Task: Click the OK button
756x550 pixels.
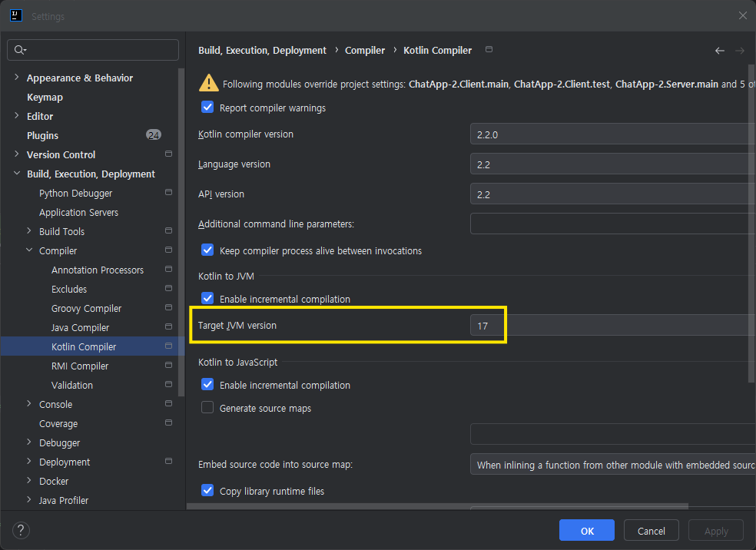Action: coord(587,530)
